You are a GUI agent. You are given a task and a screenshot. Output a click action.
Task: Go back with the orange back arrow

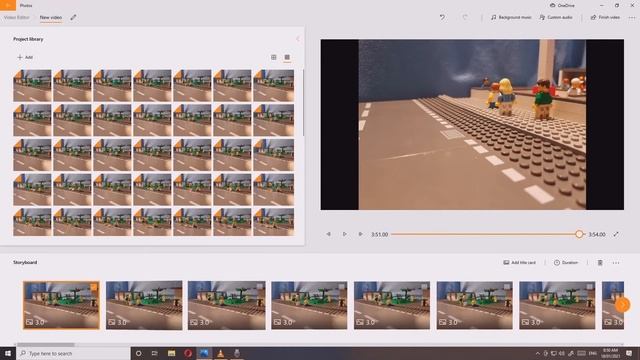coord(8,5)
